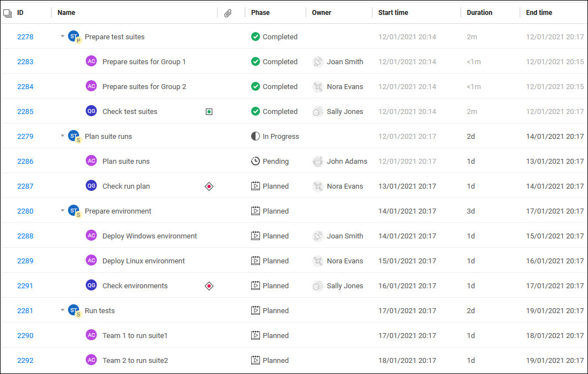Open task ID 2287 link
588x374 pixels.
(25, 186)
